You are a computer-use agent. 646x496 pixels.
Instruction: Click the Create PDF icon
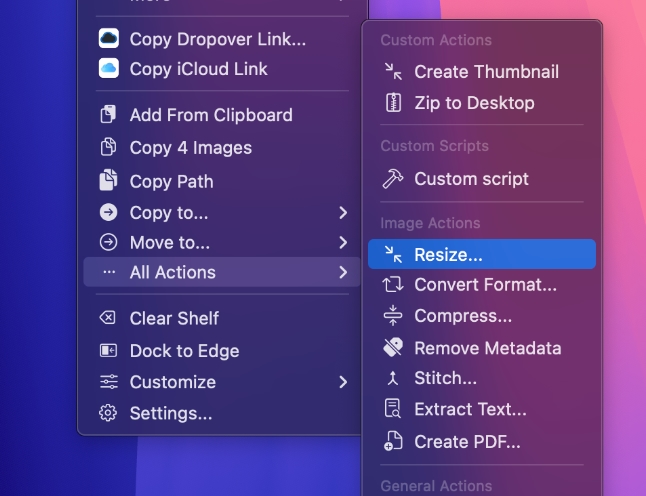coord(393,441)
